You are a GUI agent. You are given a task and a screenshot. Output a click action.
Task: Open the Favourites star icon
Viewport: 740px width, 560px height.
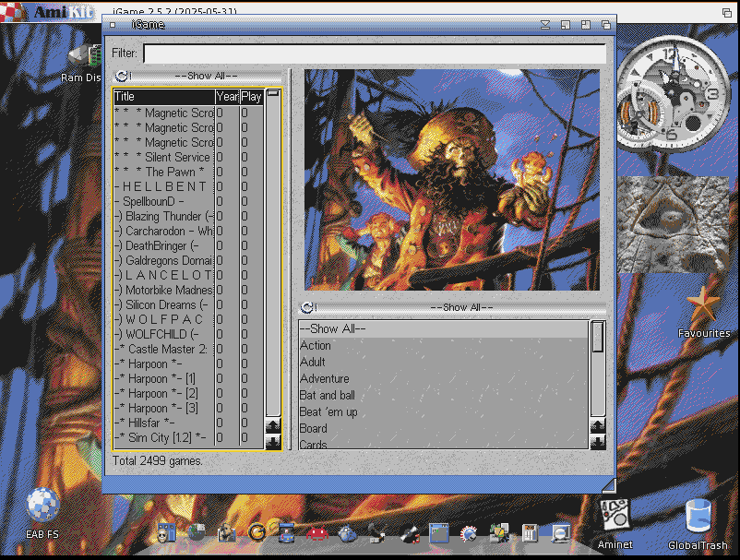[x=703, y=304]
